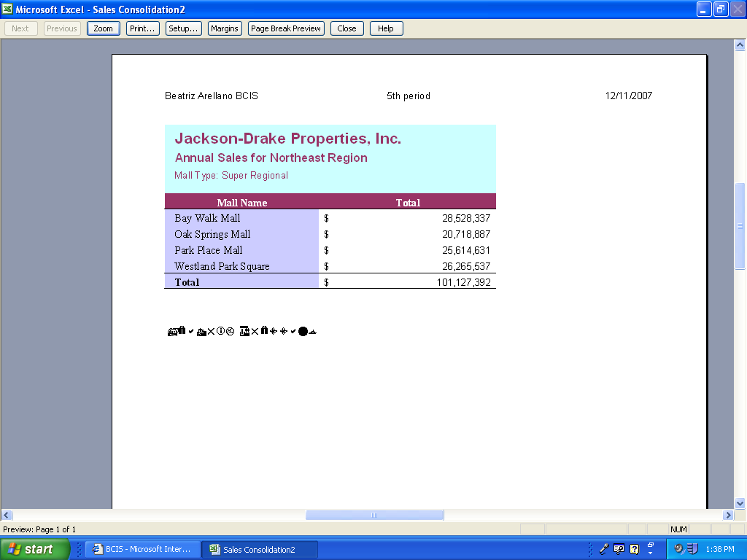This screenshot has width=747, height=560.
Task: Click the horizontal scrollbar left arrow
Action: [7, 515]
